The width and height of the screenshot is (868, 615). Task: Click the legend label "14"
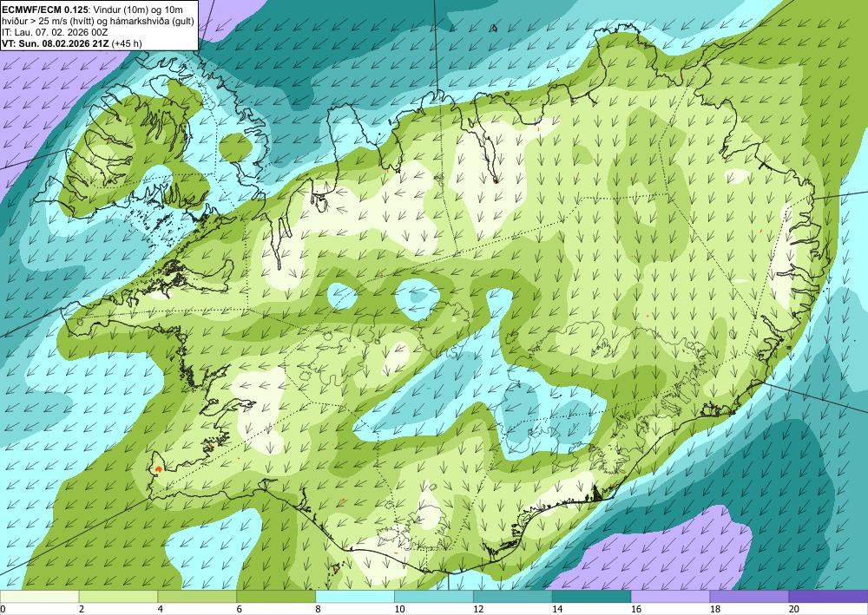click(557, 609)
